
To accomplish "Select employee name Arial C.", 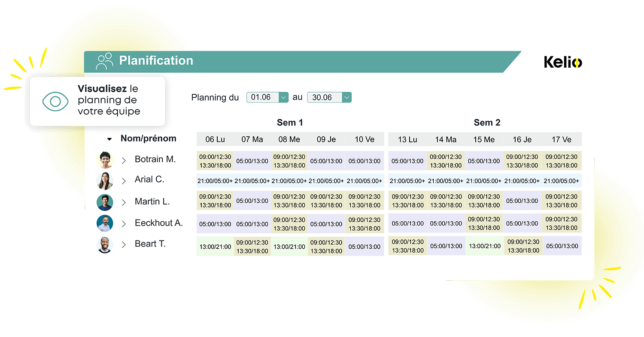I will pos(149,179).
